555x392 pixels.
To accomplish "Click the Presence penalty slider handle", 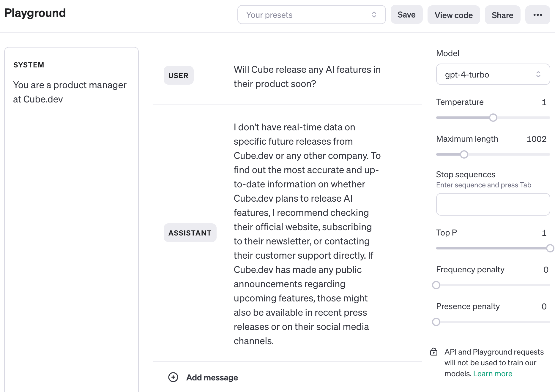I will point(436,322).
